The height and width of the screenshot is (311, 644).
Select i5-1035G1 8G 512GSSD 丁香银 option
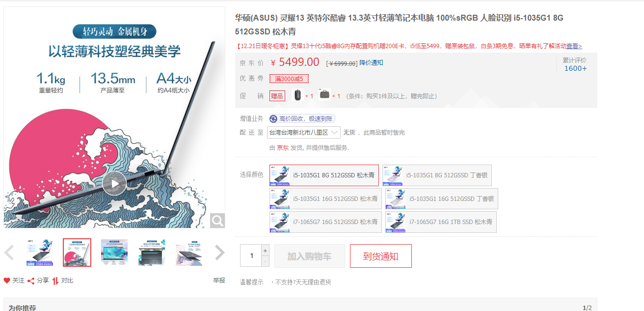[x=437, y=175]
